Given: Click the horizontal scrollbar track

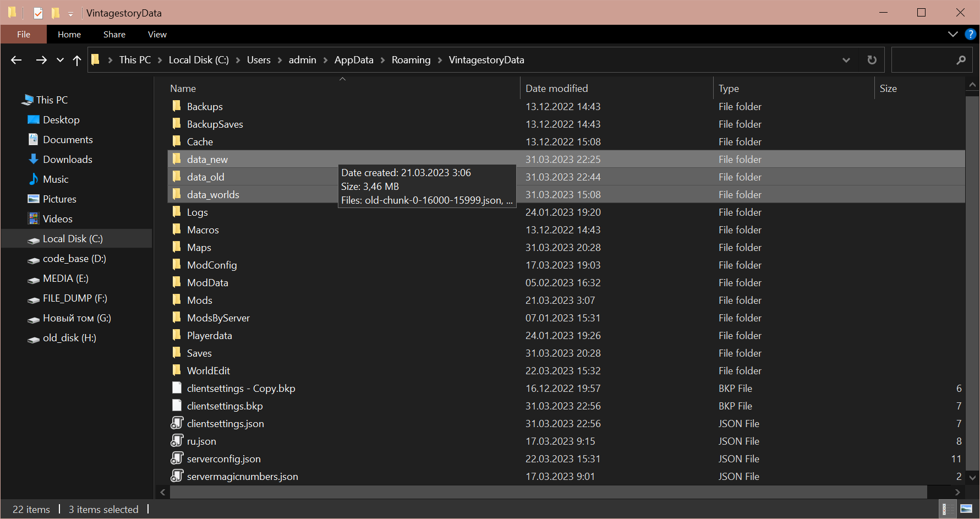Looking at the screenshot, I should [941, 492].
